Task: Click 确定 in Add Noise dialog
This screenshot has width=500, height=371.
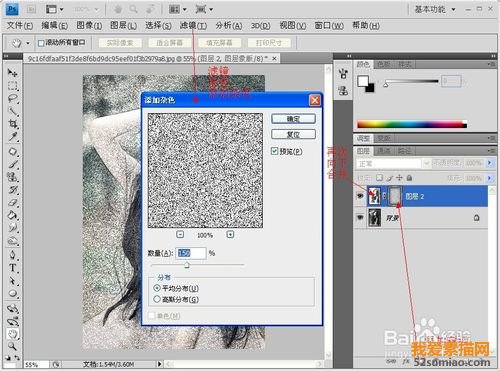Action: click(293, 119)
